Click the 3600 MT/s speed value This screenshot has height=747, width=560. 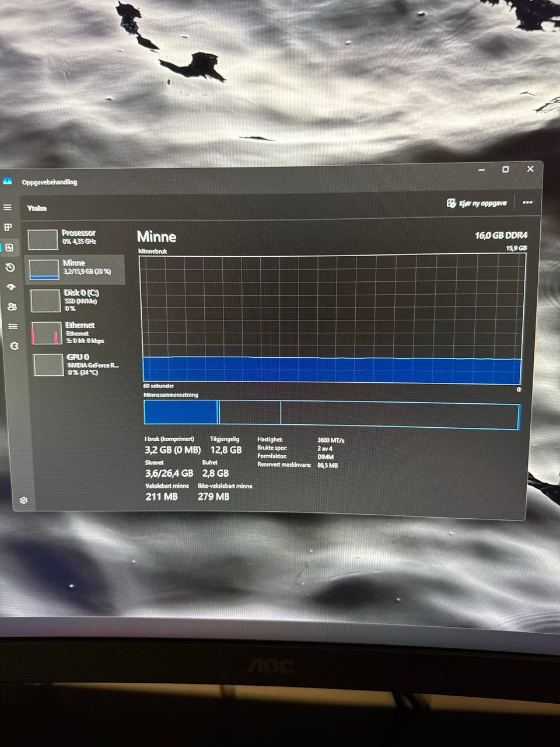coord(331,440)
